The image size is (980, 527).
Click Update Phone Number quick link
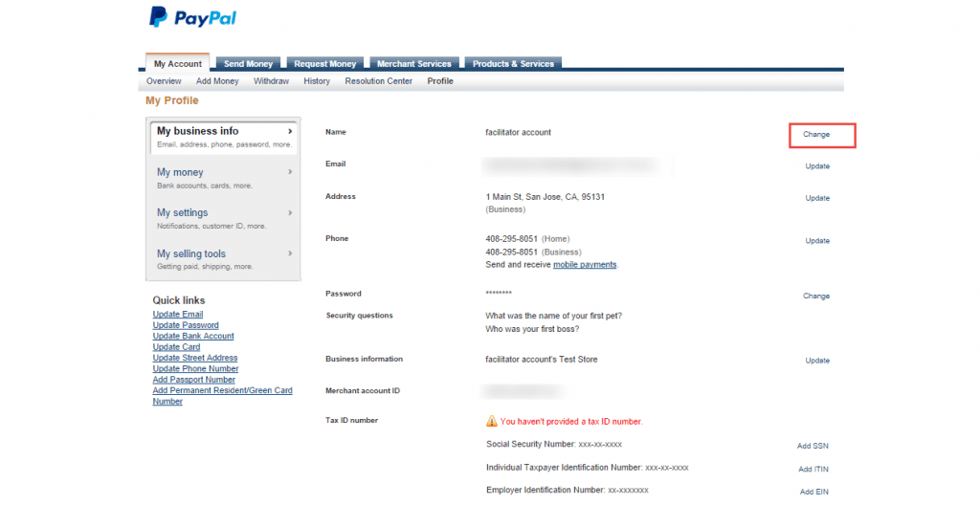pos(195,369)
